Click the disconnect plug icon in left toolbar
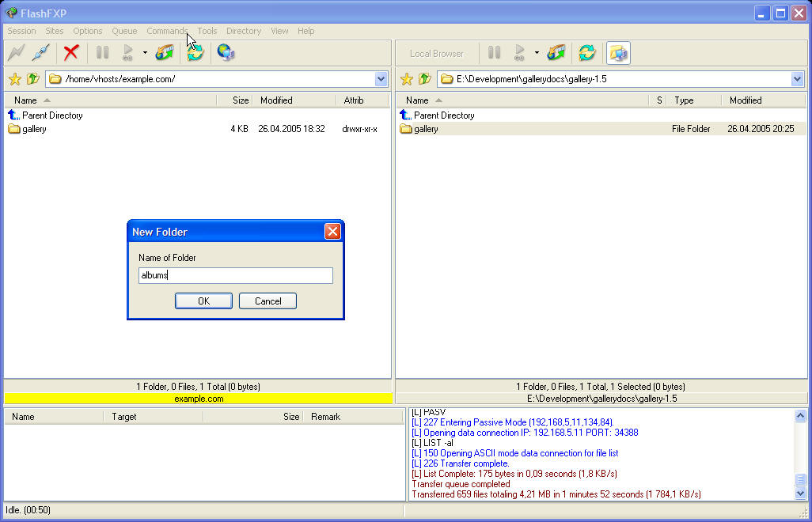The width and height of the screenshot is (812, 522). coord(42,53)
